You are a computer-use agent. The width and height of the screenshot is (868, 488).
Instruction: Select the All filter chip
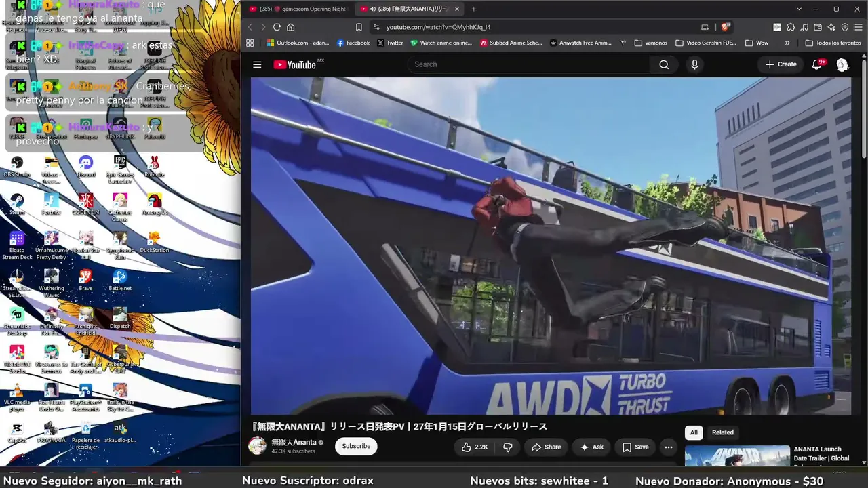694,432
